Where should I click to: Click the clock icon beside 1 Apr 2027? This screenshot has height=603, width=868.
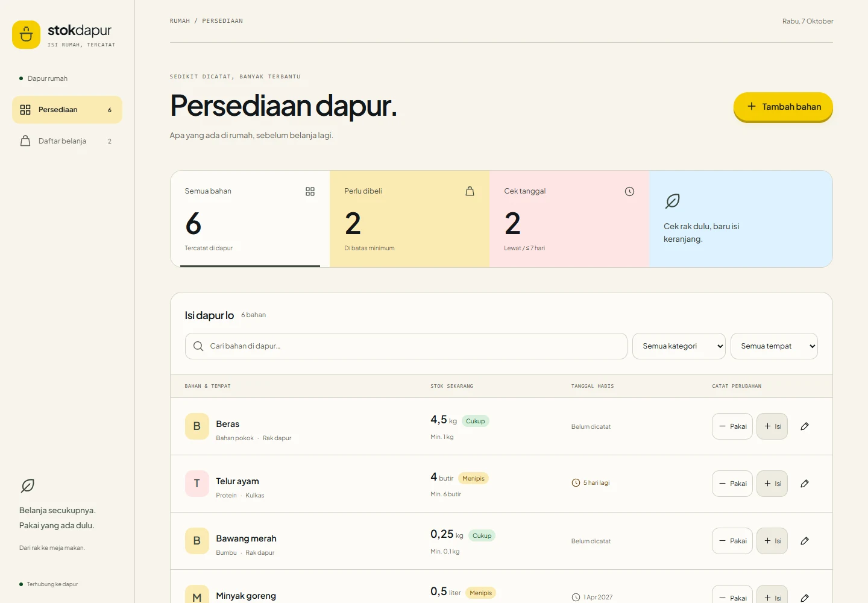coord(576,598)
